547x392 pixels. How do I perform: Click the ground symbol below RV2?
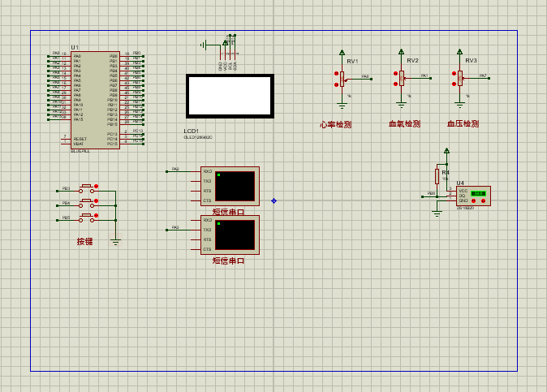click(x=402, y=105)
